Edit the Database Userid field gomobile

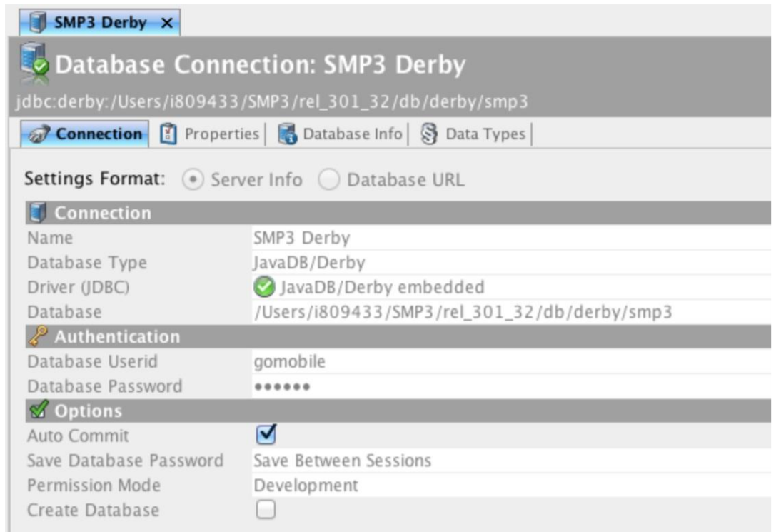pos(512,361)
